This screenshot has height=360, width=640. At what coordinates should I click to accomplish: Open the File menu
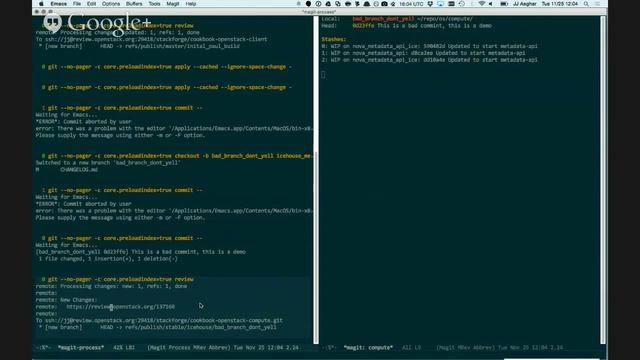point(77,4)
